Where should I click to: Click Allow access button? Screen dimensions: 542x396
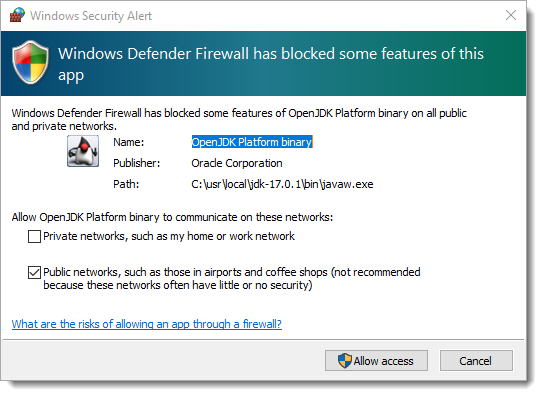pos(376,361)
